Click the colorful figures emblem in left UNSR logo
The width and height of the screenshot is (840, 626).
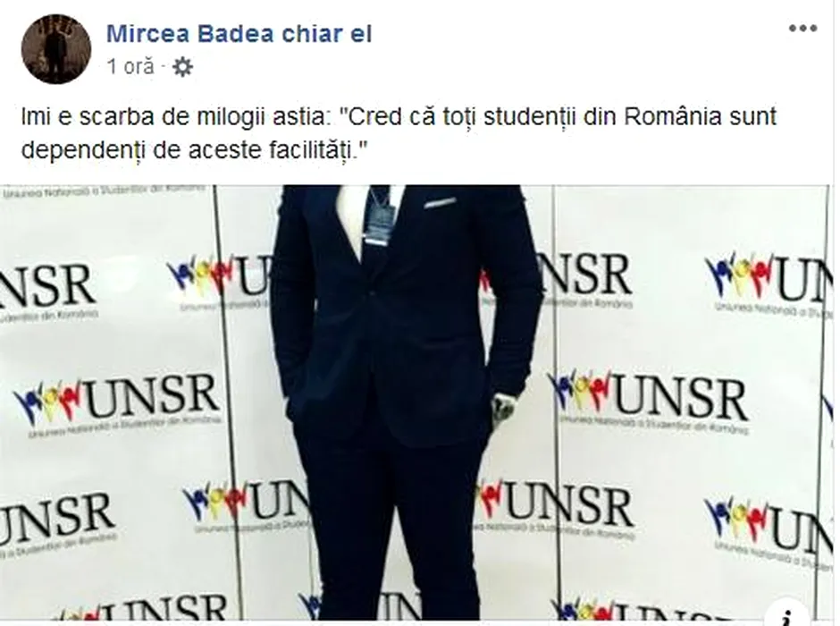(x=48, y=401)
